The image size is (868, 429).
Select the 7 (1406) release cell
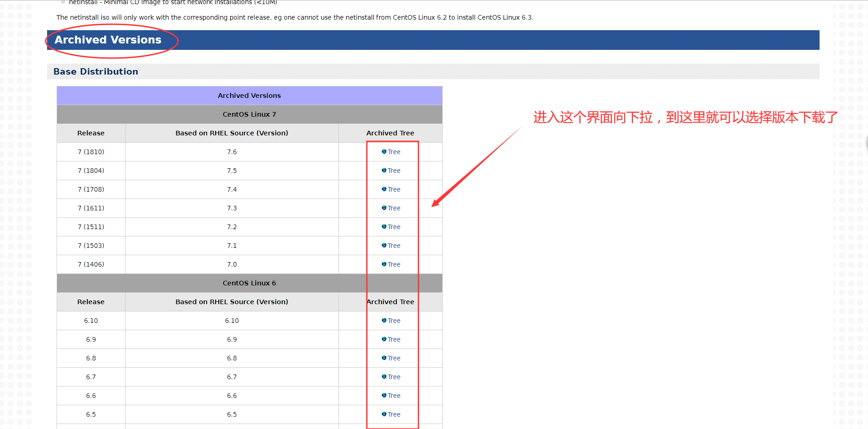point(91,264)
